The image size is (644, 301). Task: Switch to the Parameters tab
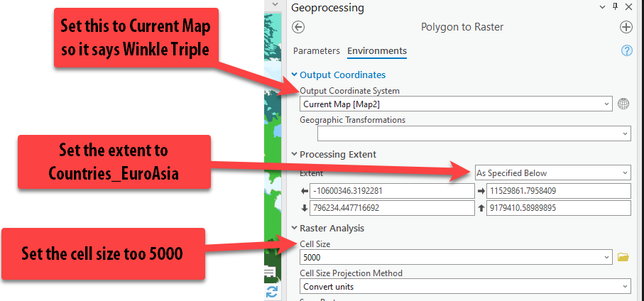tap(317, 51)
